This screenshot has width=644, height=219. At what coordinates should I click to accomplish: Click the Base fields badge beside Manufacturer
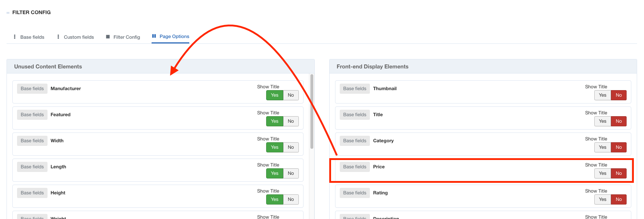coord(32,89)
